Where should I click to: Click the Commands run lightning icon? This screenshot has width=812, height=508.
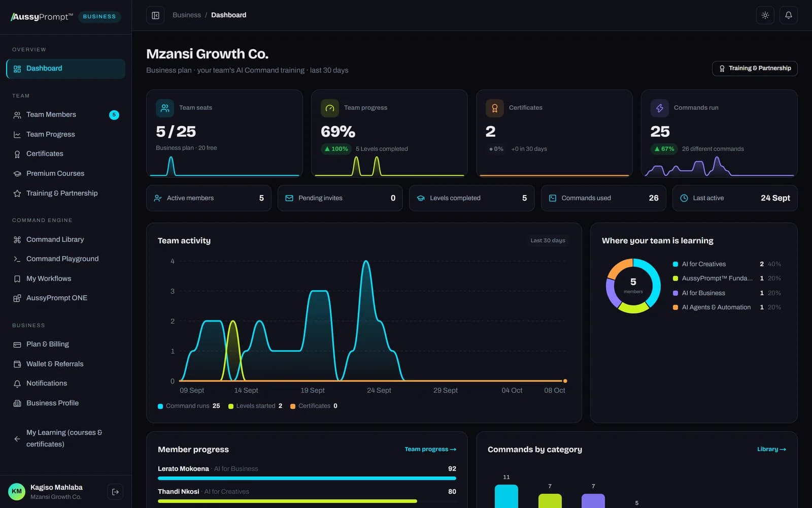tap(660, 108)
